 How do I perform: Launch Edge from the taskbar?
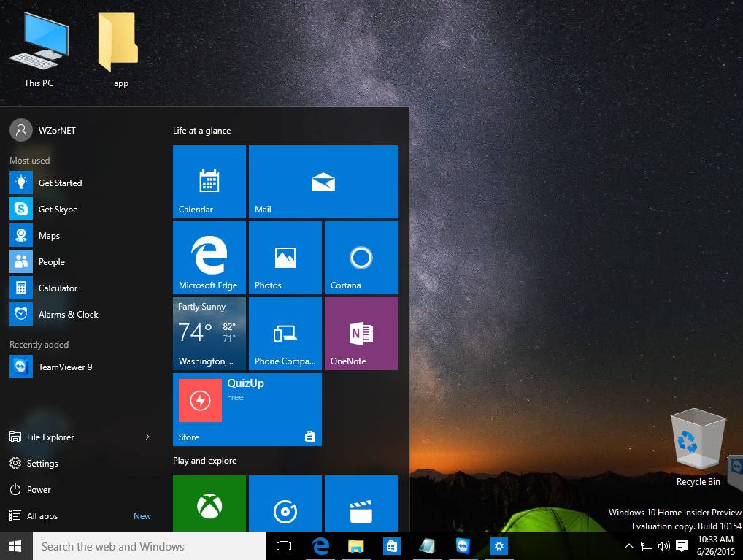coord(321,546)
